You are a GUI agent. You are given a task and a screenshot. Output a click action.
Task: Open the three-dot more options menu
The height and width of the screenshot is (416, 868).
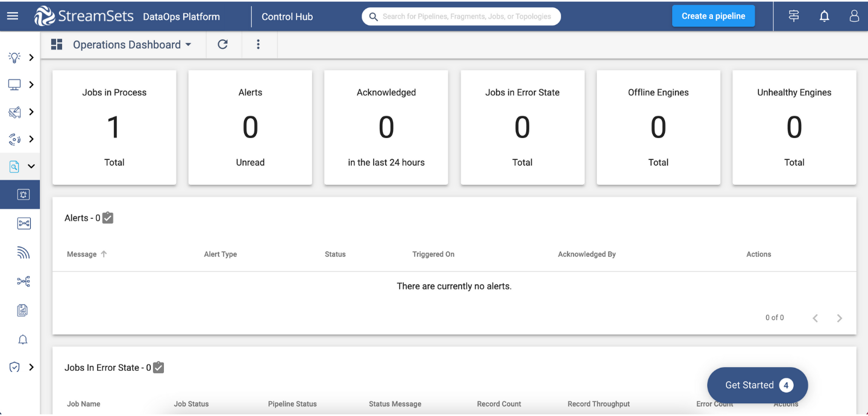[x=258, y=45]
